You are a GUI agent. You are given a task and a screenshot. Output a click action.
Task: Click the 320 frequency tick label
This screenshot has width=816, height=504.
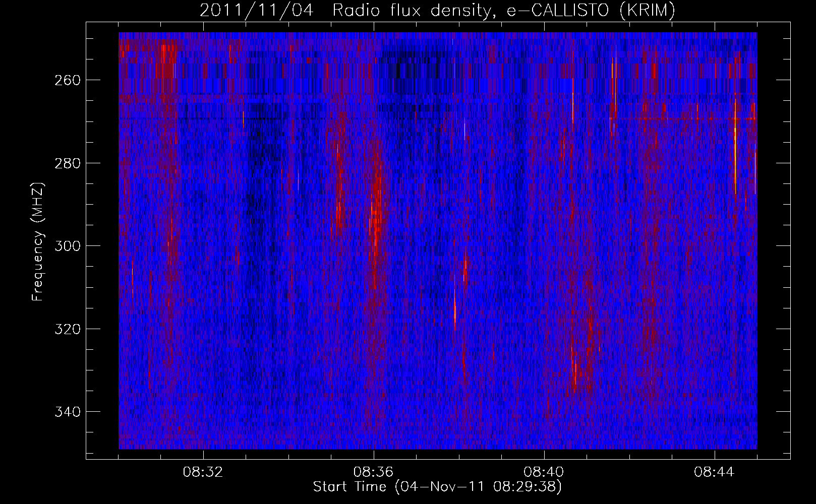pyautogui.click(x=67, y=329)
